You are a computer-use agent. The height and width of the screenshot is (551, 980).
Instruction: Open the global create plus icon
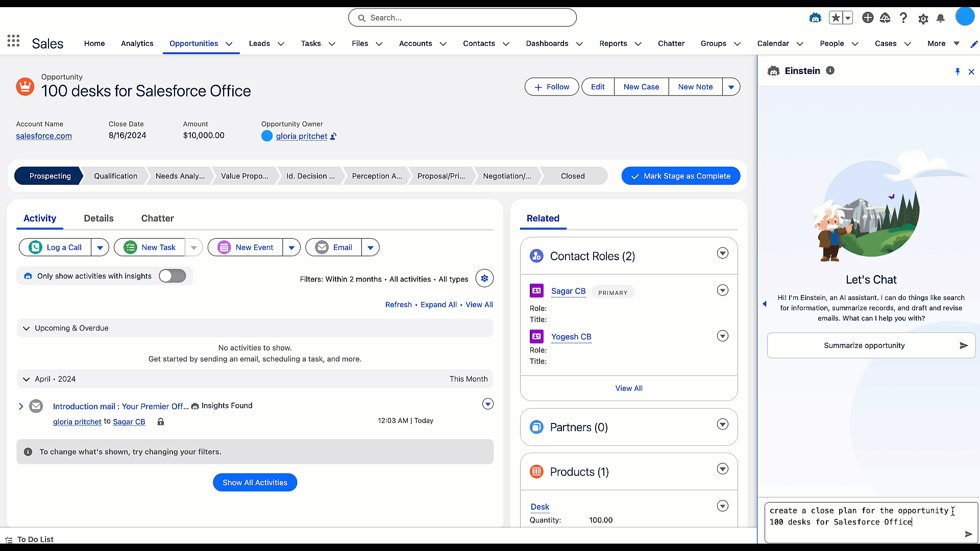[x=867, y=18]
